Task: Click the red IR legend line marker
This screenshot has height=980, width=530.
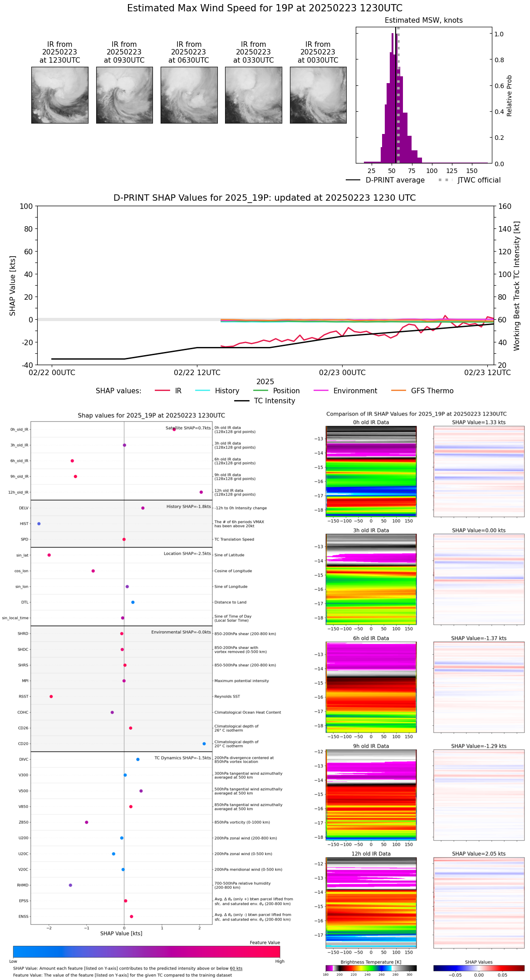Action: pos(162,391)
